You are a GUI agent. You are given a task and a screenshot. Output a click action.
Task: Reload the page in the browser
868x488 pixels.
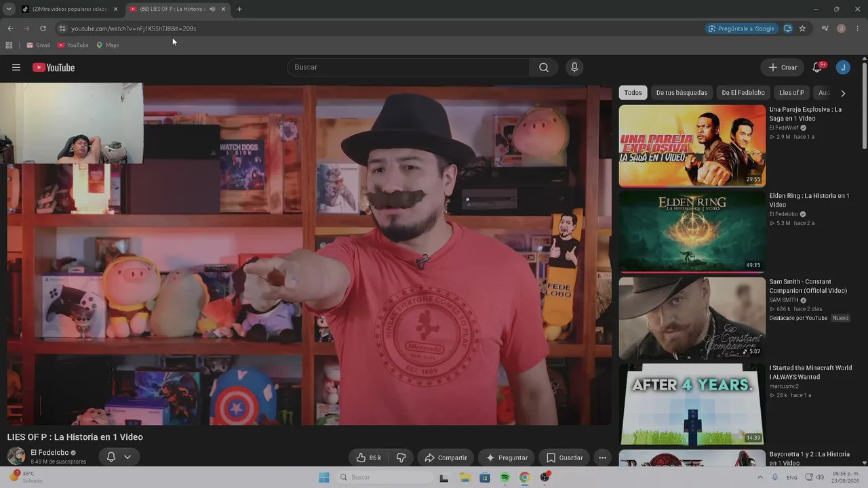[43, 28]
